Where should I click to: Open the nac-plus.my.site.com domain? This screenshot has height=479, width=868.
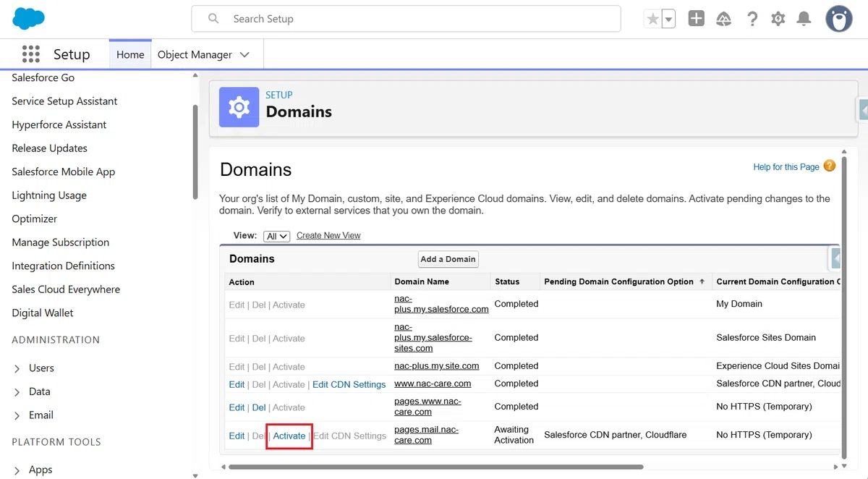point(436,366)
